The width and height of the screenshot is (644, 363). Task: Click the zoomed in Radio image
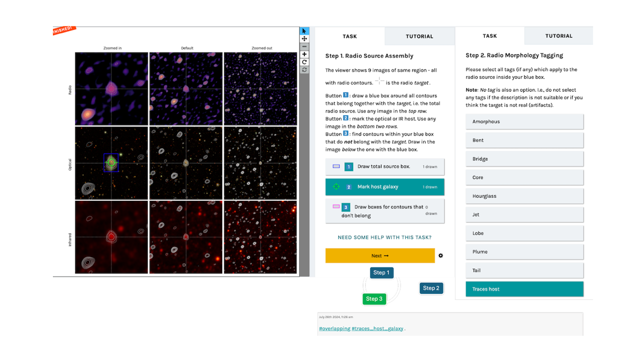(x=112, y=89)
